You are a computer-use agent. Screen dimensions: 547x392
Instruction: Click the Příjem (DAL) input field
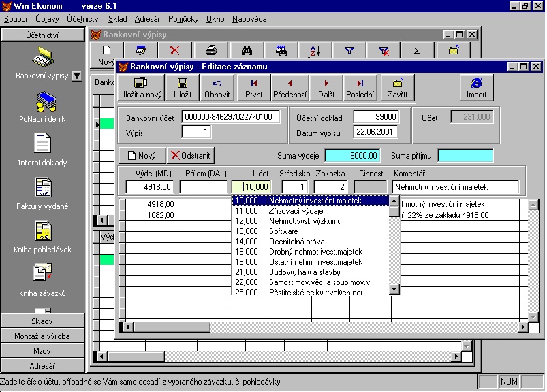(203, 186)
